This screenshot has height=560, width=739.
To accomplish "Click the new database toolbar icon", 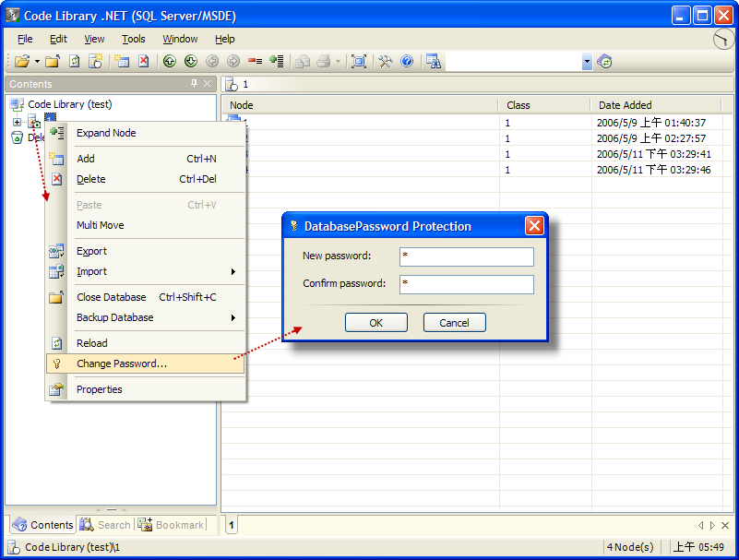I will [96, 61].
